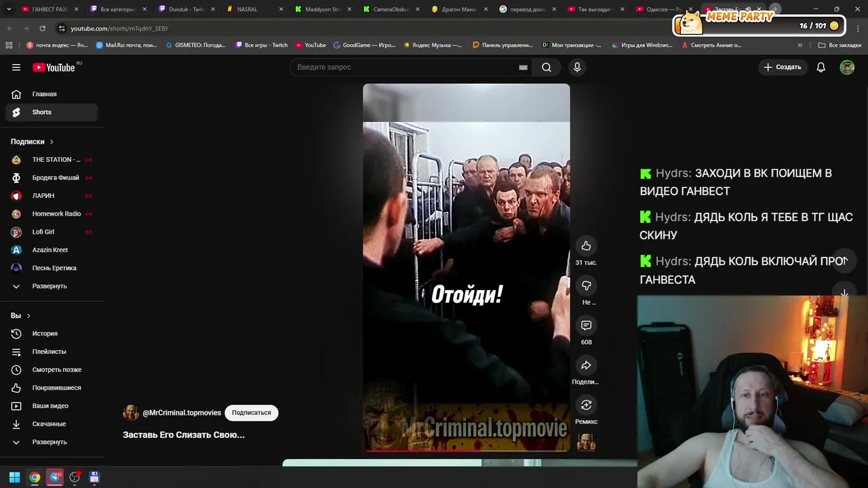The height and width of the screenshot is (488, 868).
Task: Open Плейлисты in the sidebar
Action: coord(52,352)
